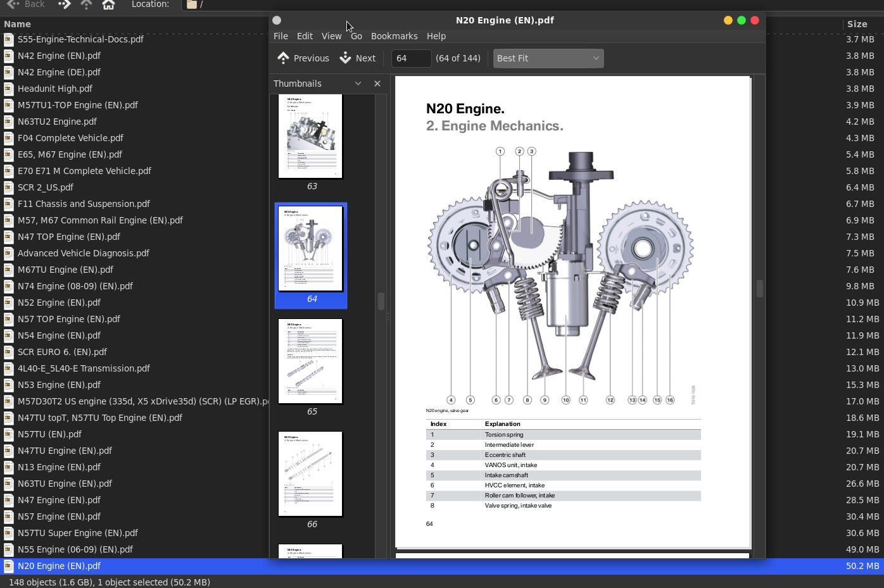Image resolution: width=884 pixels, height=588 pixels.
Task: Select file M57D30T2 US engine (335d, X5 xDrive35d)
Action: point(143,401)
